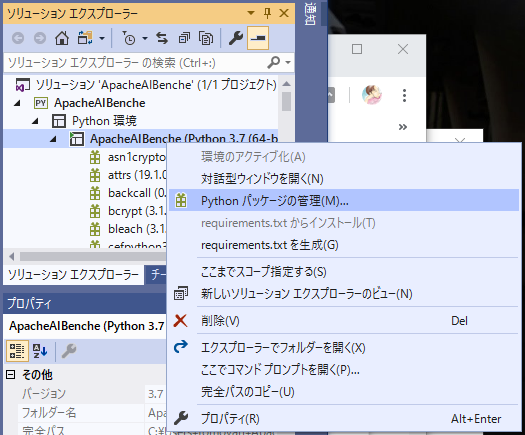Collapse the Python 環境 node

point(35,122)
